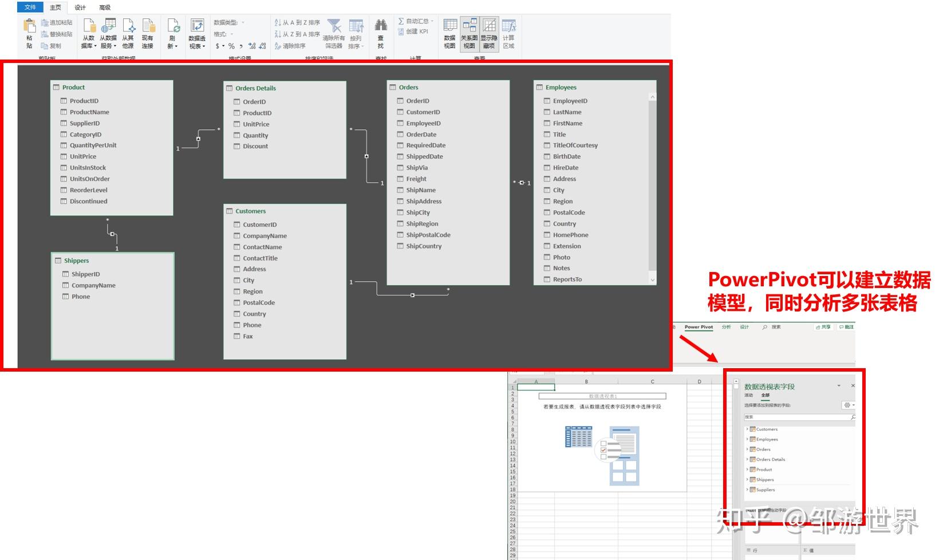The width and height of the screenshot is (943, 560).
Task: Open the Power Pivot tab in Excel
Action: point(698,327)
